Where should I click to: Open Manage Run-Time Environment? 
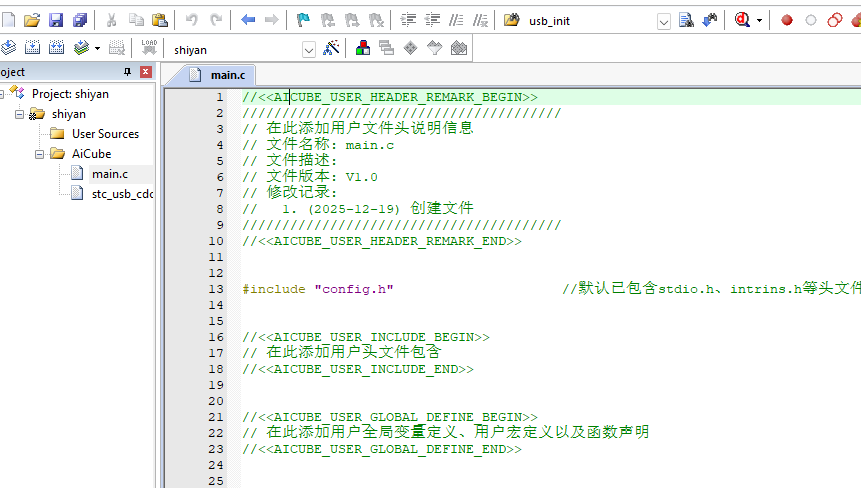[411, 48]
